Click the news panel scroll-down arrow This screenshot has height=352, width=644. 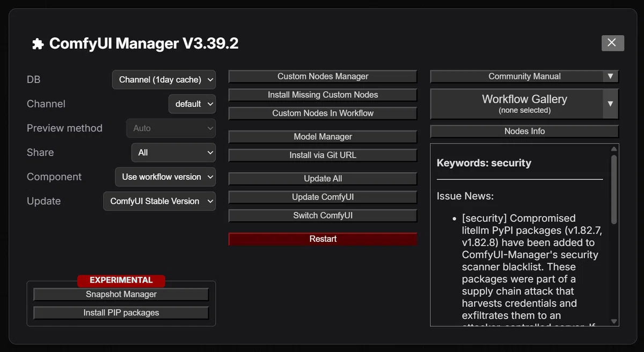tap(614, 321)
